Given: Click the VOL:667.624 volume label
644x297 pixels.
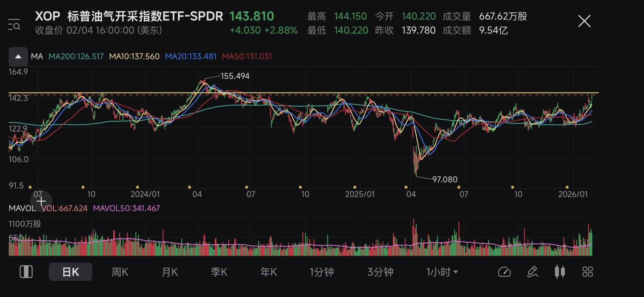Looking at the screenshot, I should click(64, 208).
